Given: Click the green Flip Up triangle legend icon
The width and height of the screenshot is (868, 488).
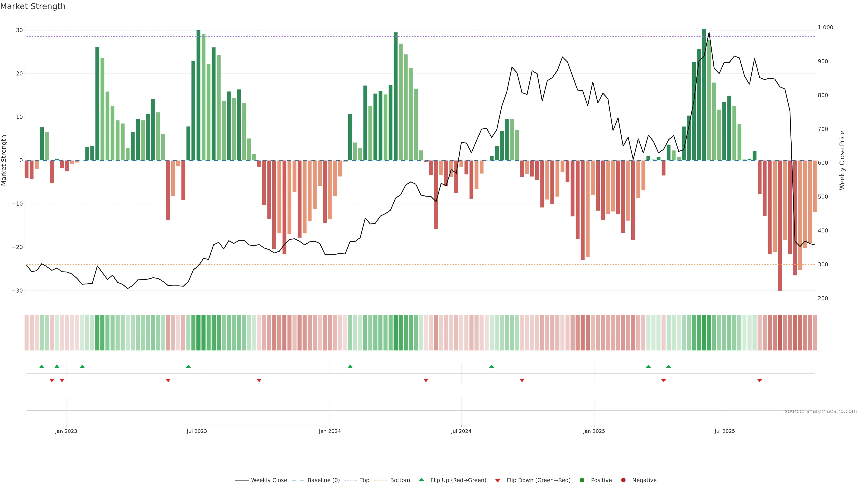Looking at the screenshot, I should [x=421, y=480].
